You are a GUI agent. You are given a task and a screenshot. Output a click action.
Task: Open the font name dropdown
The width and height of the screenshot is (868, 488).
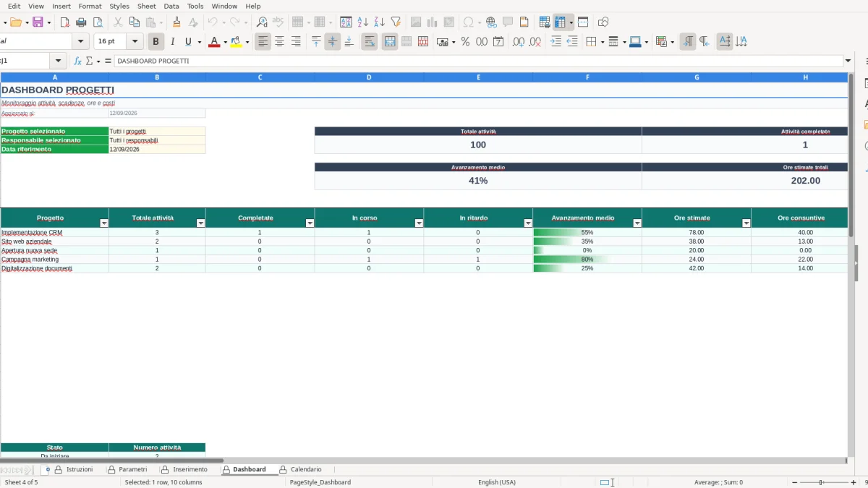point(81,42)
